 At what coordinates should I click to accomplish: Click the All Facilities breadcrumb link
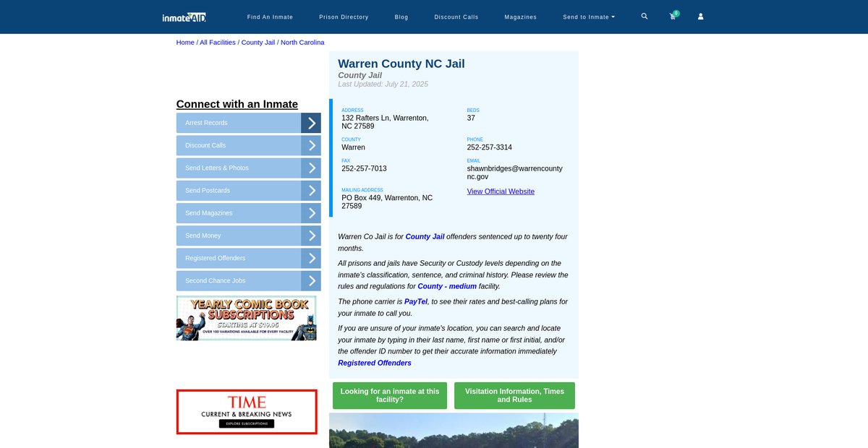(x=218, y=43)
